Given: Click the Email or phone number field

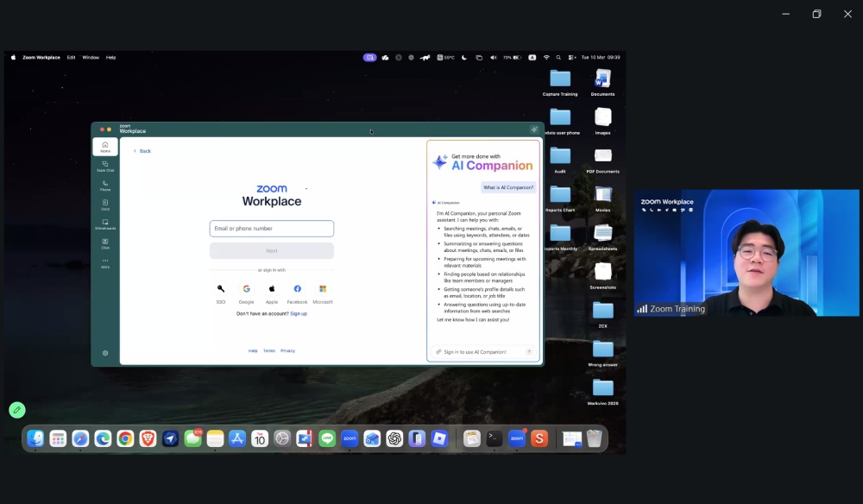Looking at the screenshot, I should pos(271,229).
